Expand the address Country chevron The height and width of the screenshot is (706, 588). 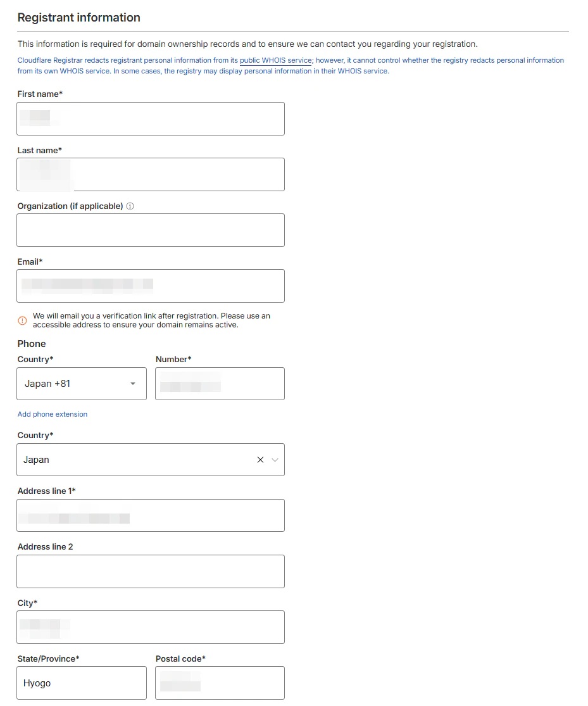275,460
